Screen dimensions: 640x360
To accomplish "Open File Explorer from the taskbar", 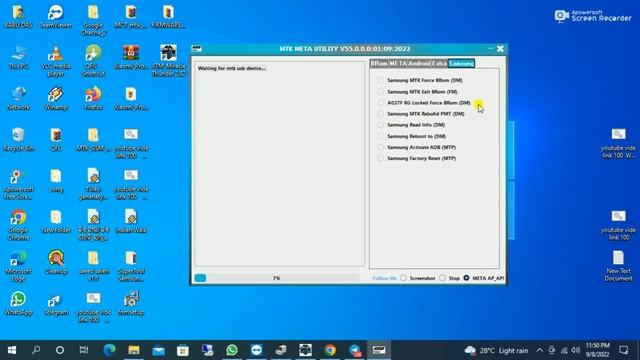I will [x=134, y=350].
